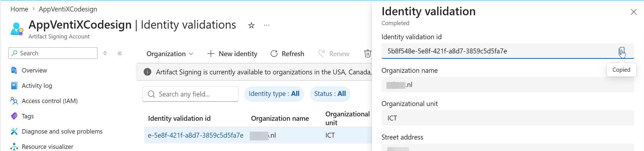Collapse the sidebar with double chevron
The width and height of the screenshot is (644, 151).
pos(120,53)
